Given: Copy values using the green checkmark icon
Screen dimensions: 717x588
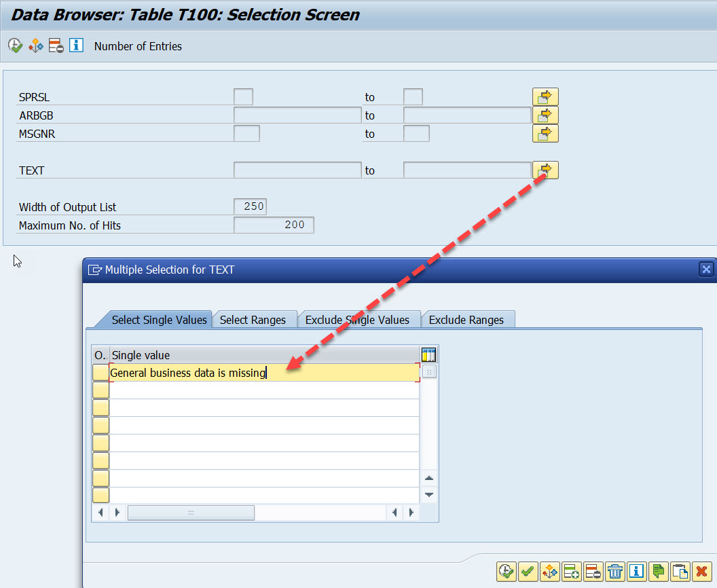Looking at the screenshot, I should pyautogui.click(x=528, y=572).
